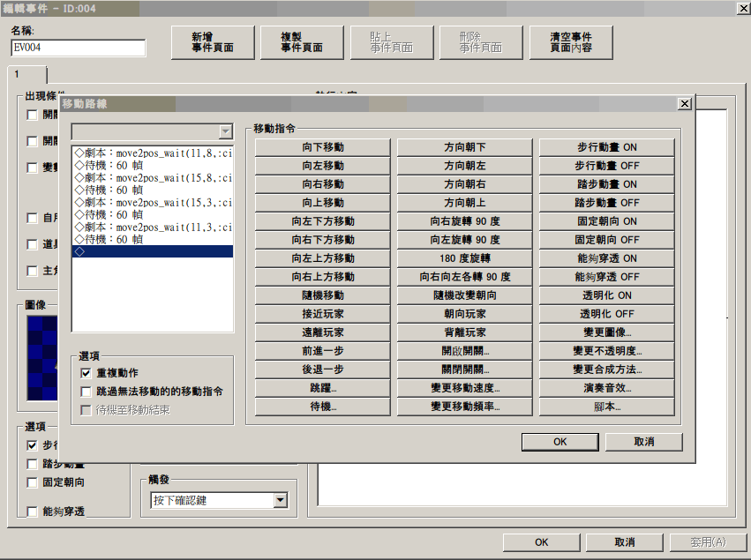Add 朝向玩家 command

point(464,314)
